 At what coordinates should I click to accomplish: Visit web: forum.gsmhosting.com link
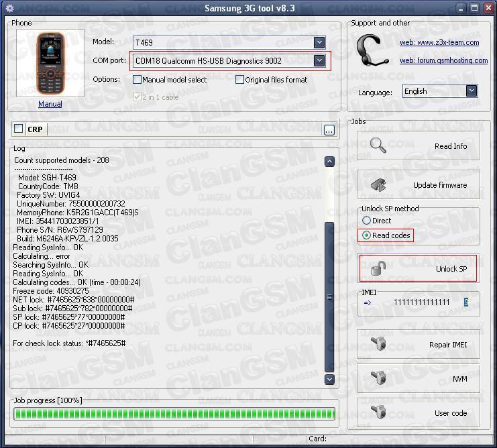click(443, 60)
